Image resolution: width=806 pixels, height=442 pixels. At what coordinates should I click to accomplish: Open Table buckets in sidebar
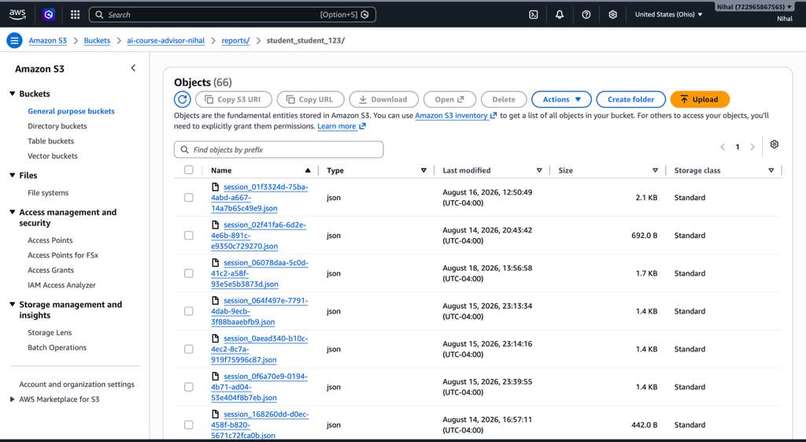[x=51, y=141]
